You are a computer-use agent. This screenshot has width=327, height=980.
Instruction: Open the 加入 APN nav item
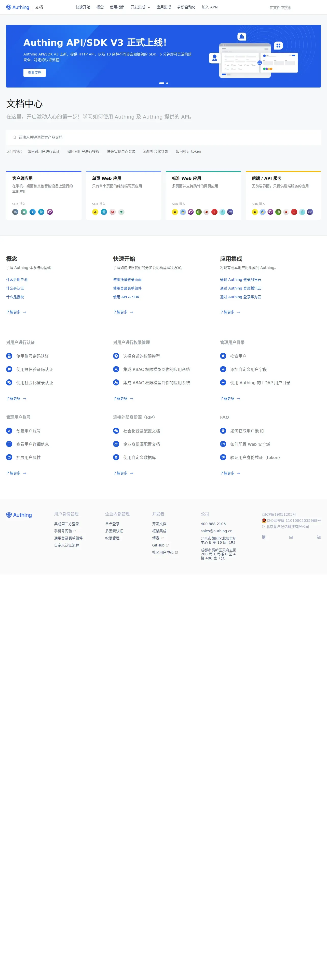tap(209, 7)
